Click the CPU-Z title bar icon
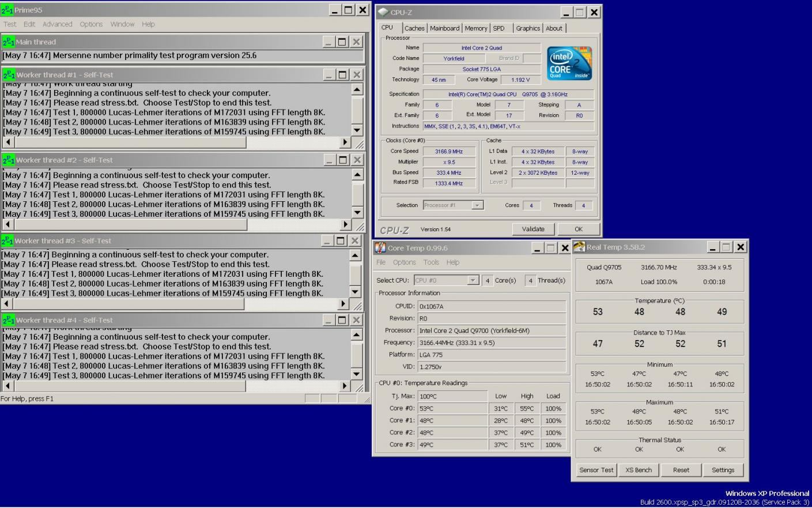The width and height of the screenshot is (812, 508). point(383,12)
